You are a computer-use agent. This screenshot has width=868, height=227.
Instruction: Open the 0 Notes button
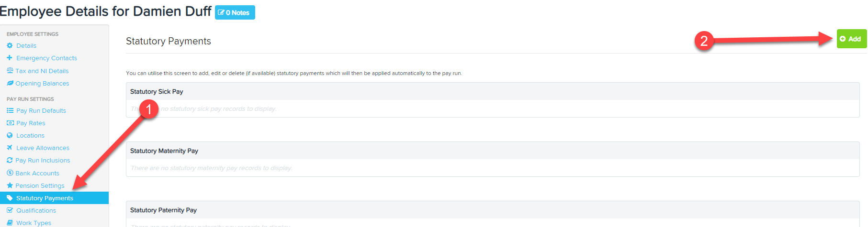(235, 12)
